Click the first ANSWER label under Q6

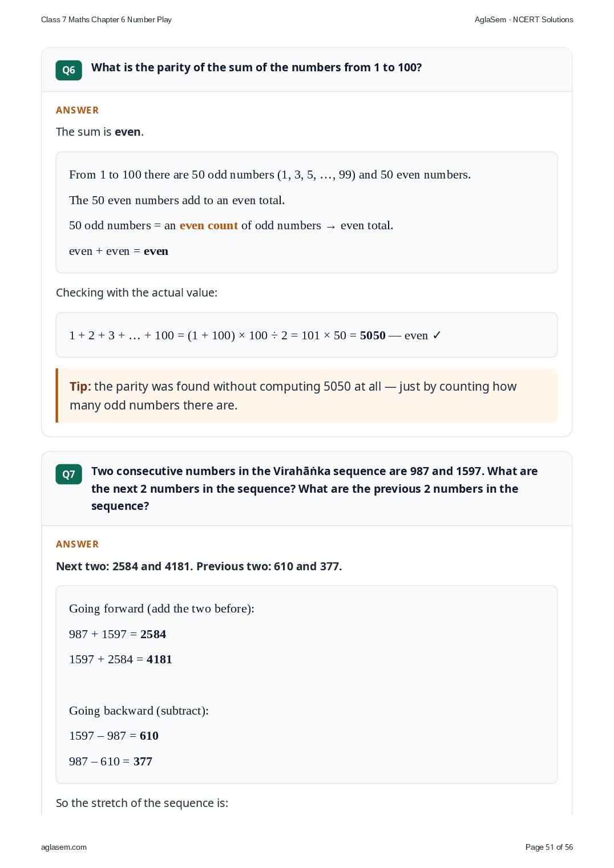click(77, 110)
